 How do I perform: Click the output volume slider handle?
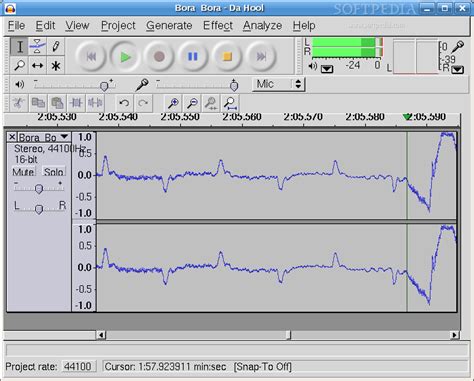(104, 86)
